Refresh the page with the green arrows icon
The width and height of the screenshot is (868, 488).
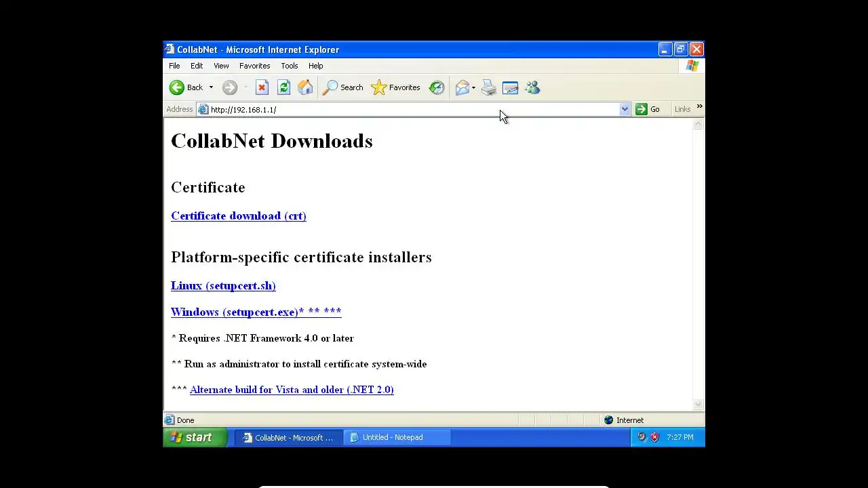tap(284, 87)
